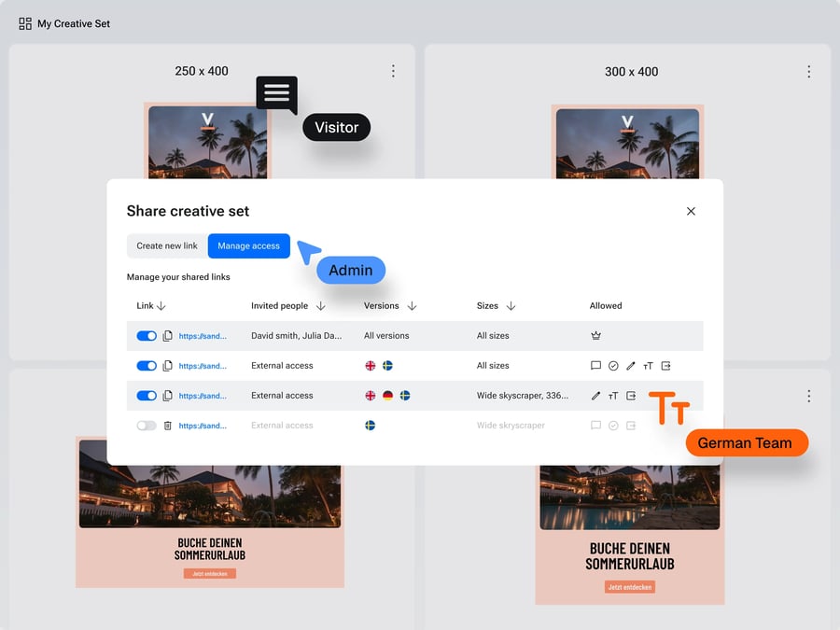Sort by the Link column arrow
This screenshot has height=630, width=840.
coord(161,305)
